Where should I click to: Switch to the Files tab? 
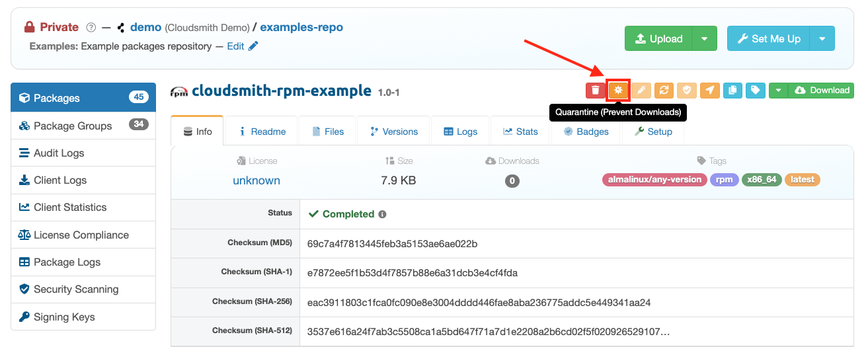(327, 131)
